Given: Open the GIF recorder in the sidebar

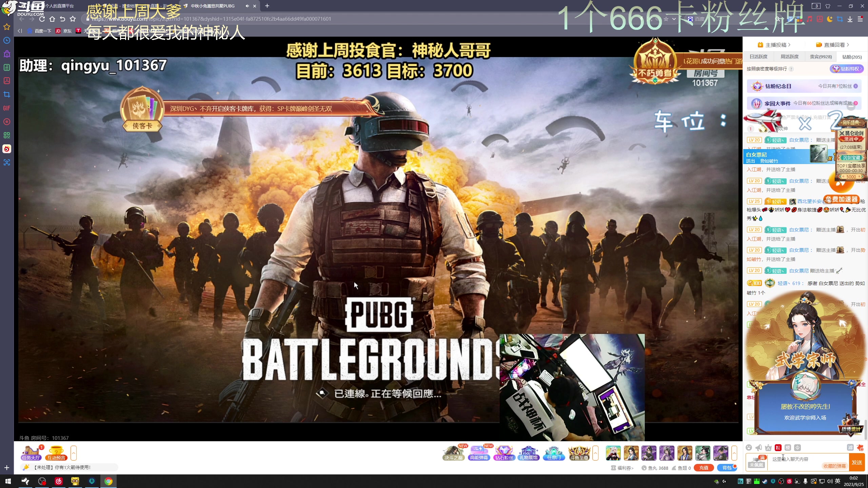Looking at the screenshot, I should point(7,108).
